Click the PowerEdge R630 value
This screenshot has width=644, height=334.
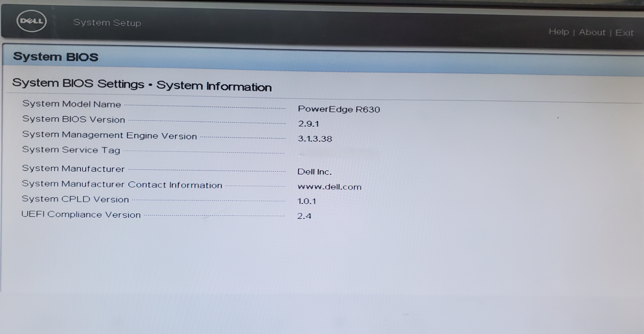pos(339,109)
